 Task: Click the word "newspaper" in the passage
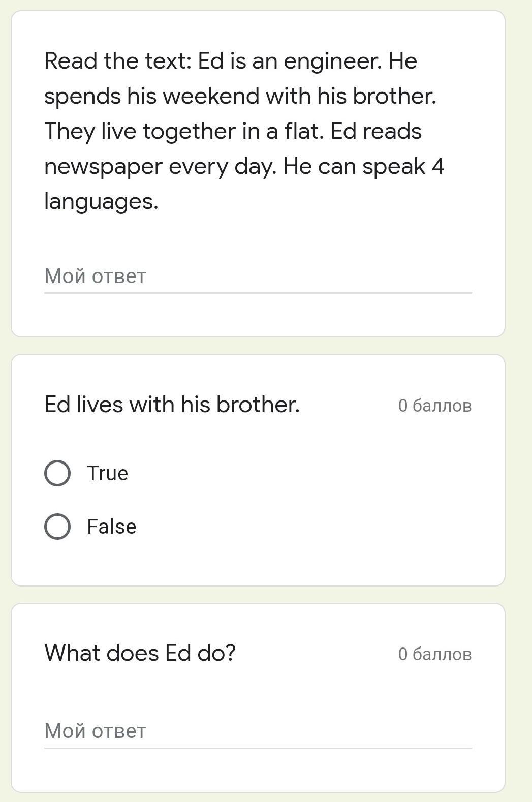tap(103, 167)
